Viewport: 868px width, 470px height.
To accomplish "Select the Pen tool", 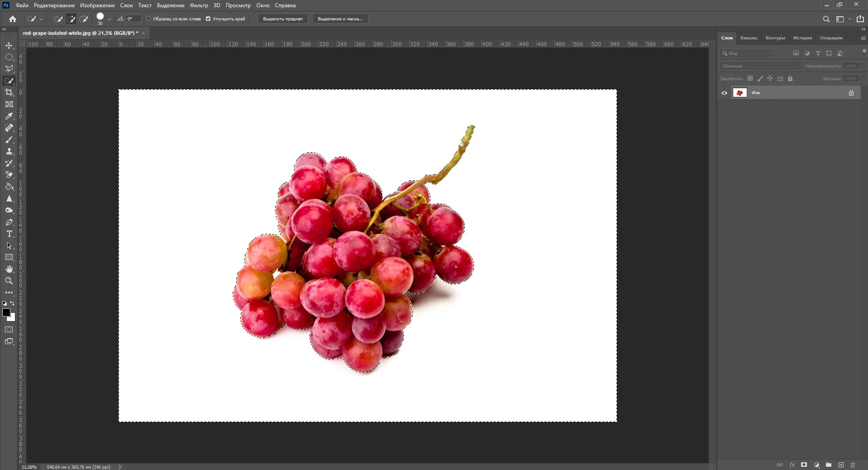I will [x=9, y=222].
